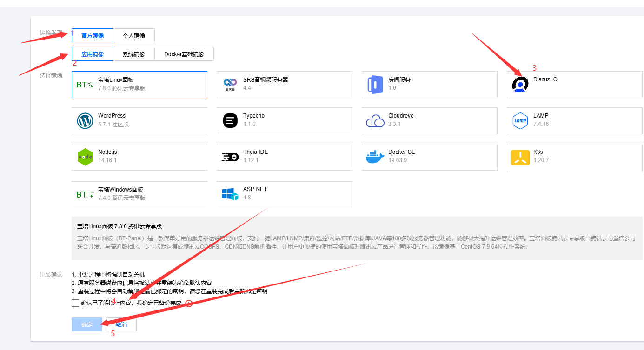Image resolution: width=644 pixels, height=350 pixels.
Task: Select the Docker CE image name
Action: (x=402, y=152)
